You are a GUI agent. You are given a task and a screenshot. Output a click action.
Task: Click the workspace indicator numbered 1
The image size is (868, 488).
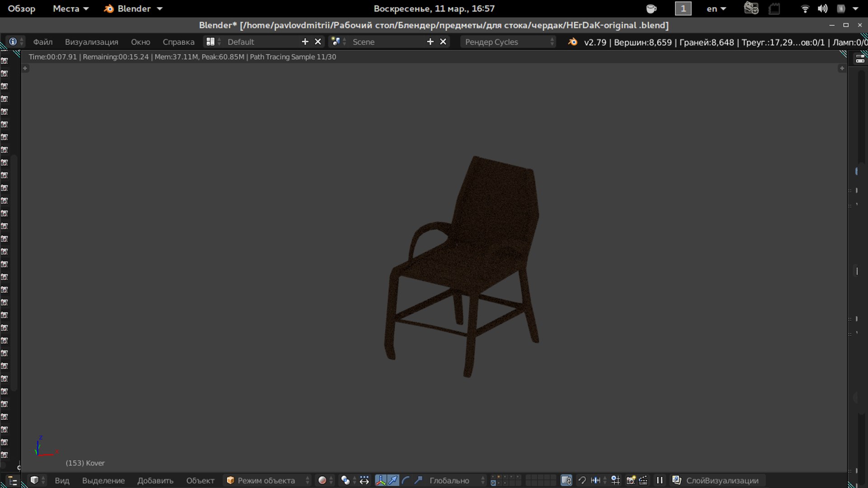pyautogui.click(x=683, y=9)
